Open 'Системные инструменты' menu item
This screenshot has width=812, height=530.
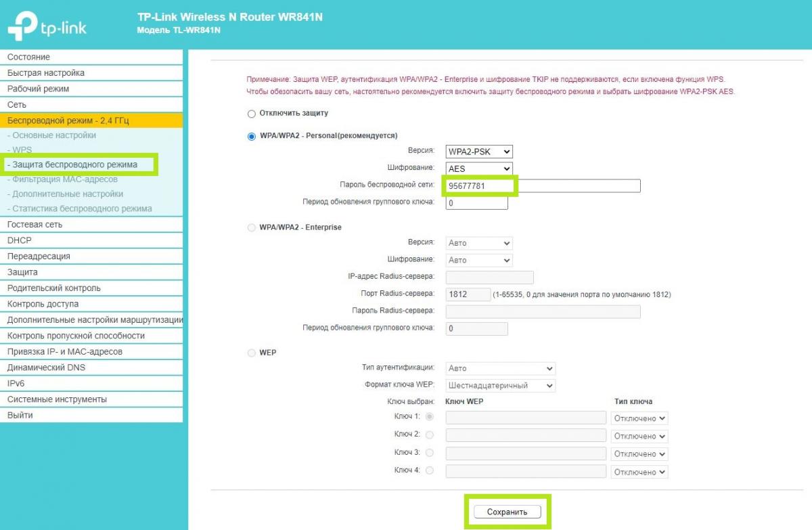tap(57, 399)
